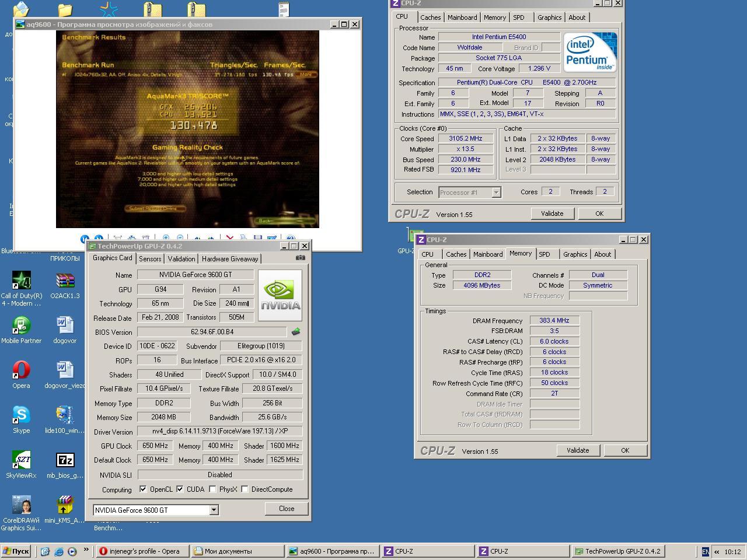Click the DRAM Frequency value 383.4 MHz
This screenshot has height=560, width=747.
tap(554, 320)
